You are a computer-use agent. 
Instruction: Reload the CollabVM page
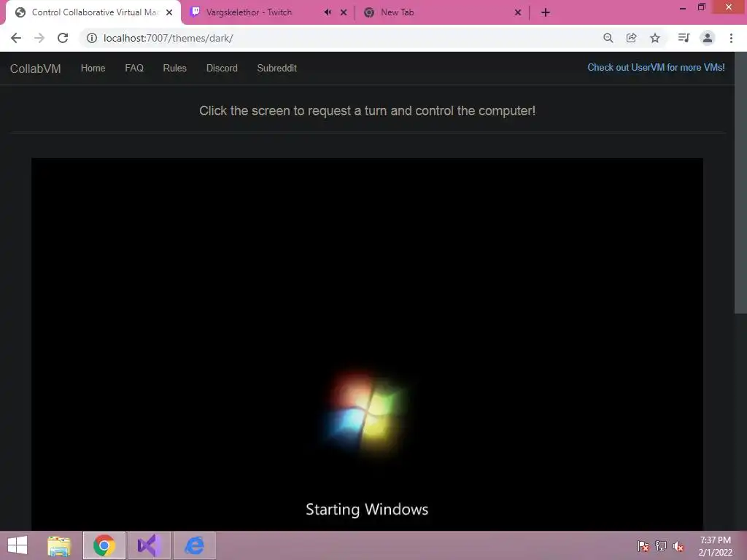63,38
